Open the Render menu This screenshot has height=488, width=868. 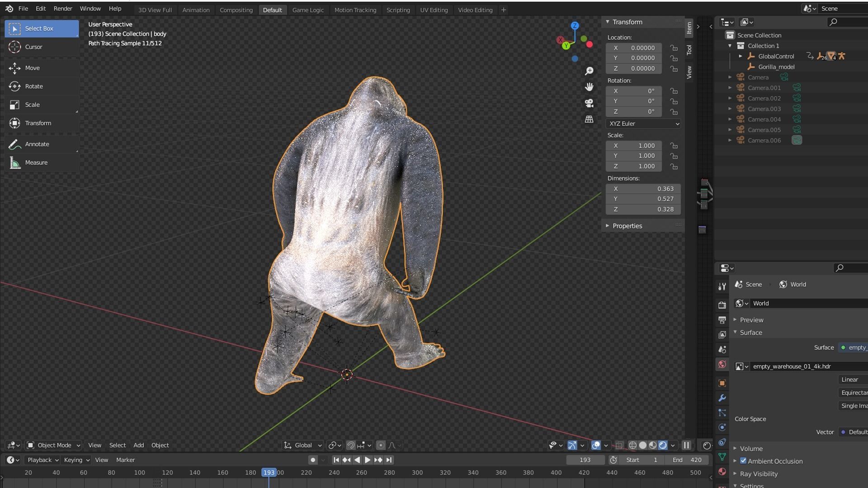click(x=63, y=9)
